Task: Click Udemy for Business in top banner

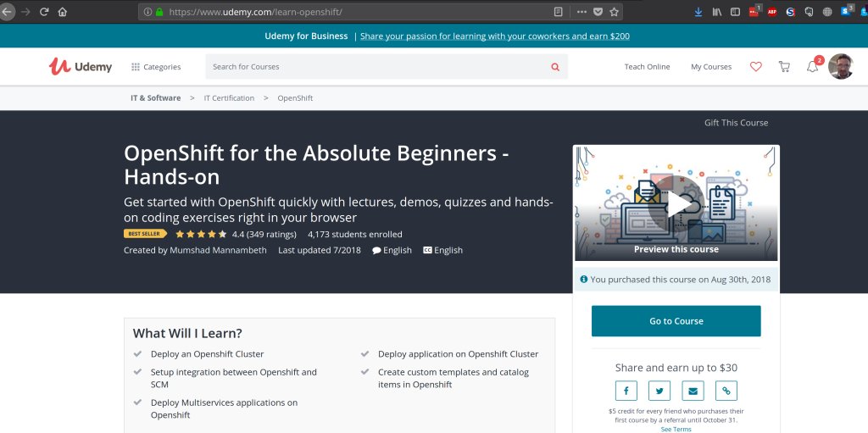Action: (x=306, y=36)
